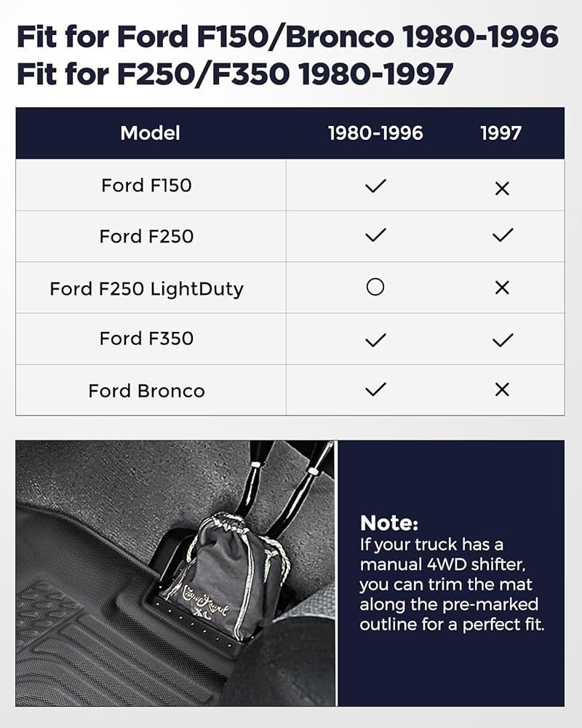This screenshot has width=582, height=728.
Task: Click the Fit for Ford F150/Bronco headline
Action: pyautogui.click(x=287, y=37)
